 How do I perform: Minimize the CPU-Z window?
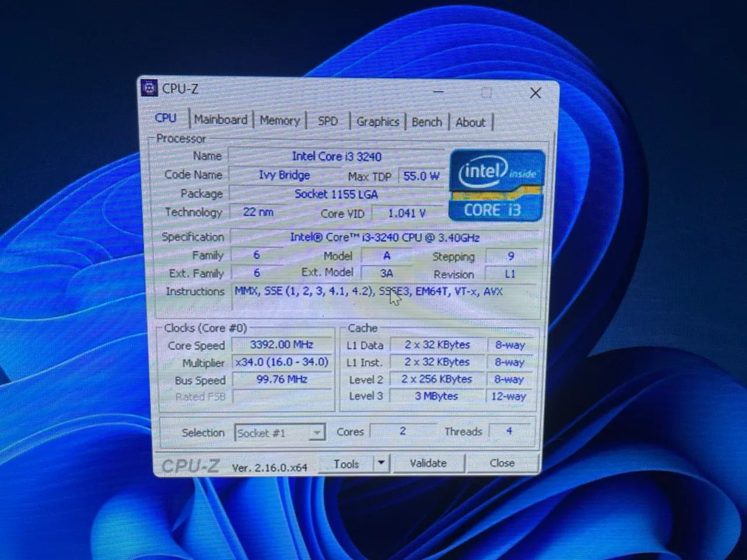tap(439, 92)
